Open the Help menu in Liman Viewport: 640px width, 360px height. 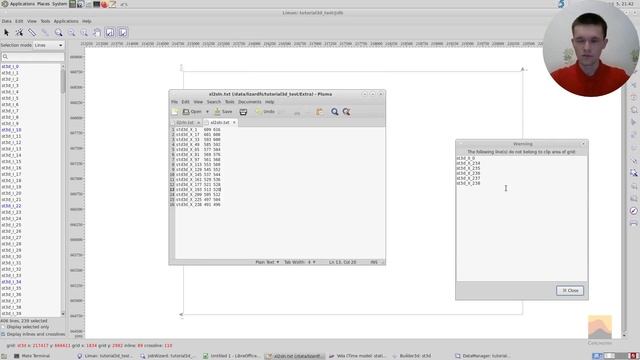coord(87,21)
